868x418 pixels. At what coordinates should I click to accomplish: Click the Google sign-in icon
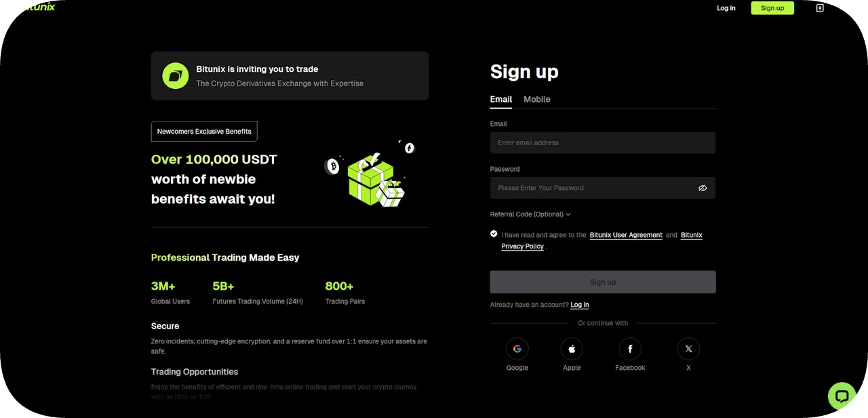(x=517, y=349)
